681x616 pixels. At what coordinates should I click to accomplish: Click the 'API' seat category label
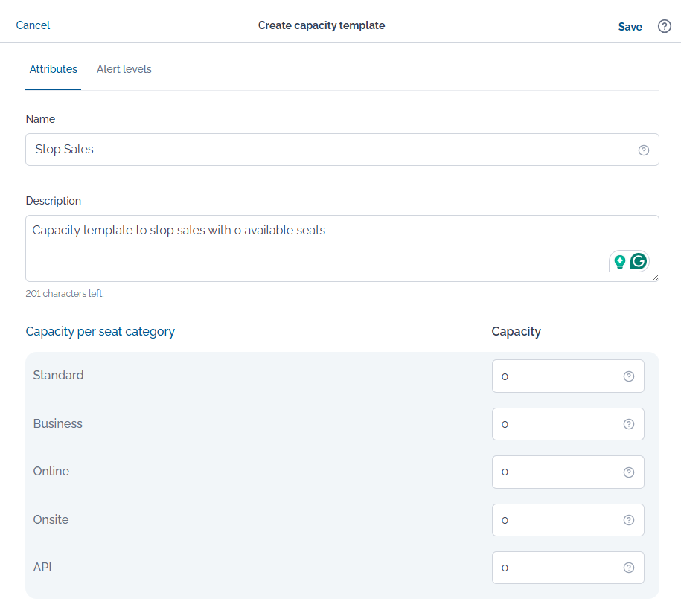click(42, 568)
